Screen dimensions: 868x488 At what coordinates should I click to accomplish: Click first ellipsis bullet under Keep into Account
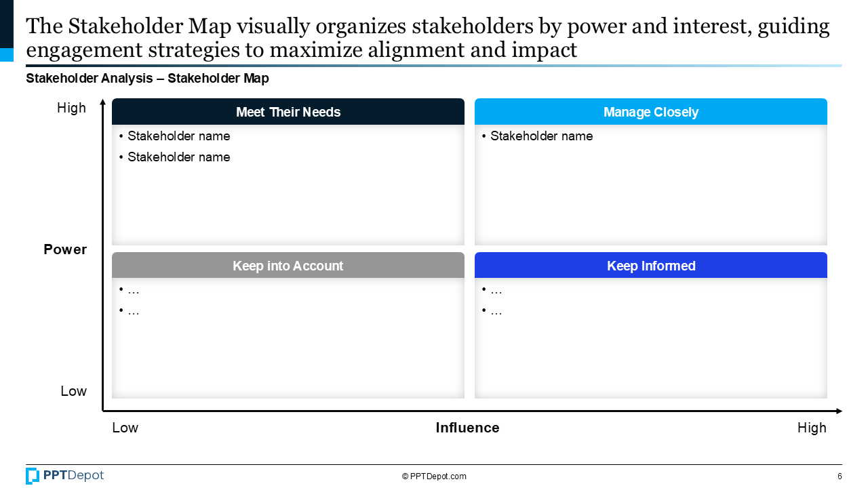(133, 291)
